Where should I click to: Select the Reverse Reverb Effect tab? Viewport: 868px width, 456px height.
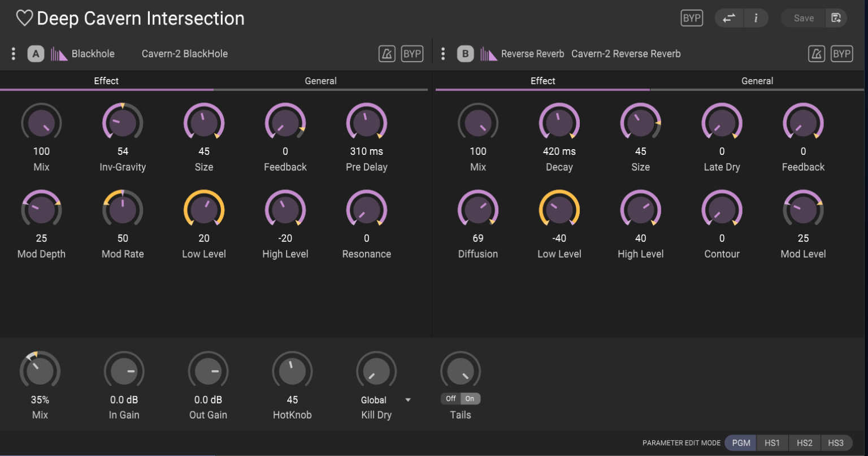pos(542,81)
